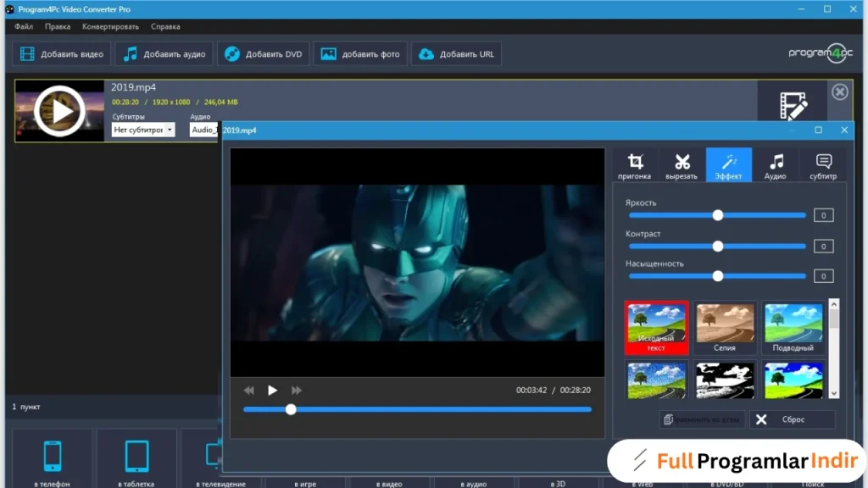Viewport: 868px width, 488px height.
Task: Select the Эффект tab
Action: point(728,165)
